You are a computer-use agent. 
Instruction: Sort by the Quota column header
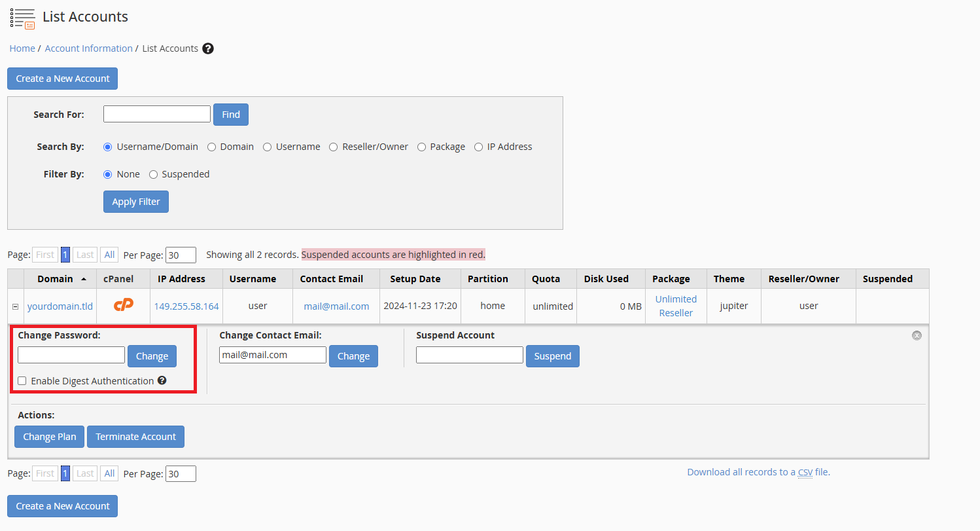(546, 279)
